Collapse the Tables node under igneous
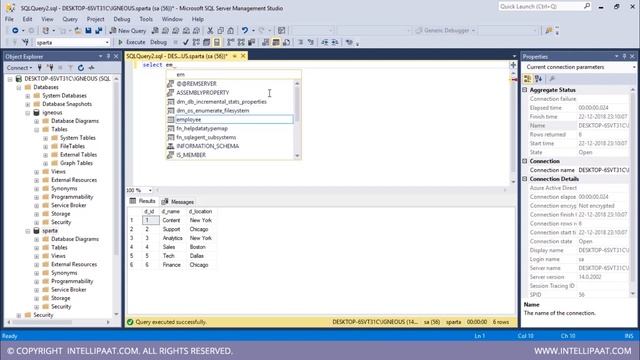This screenshot has width=640, height=360. point(37,129)
